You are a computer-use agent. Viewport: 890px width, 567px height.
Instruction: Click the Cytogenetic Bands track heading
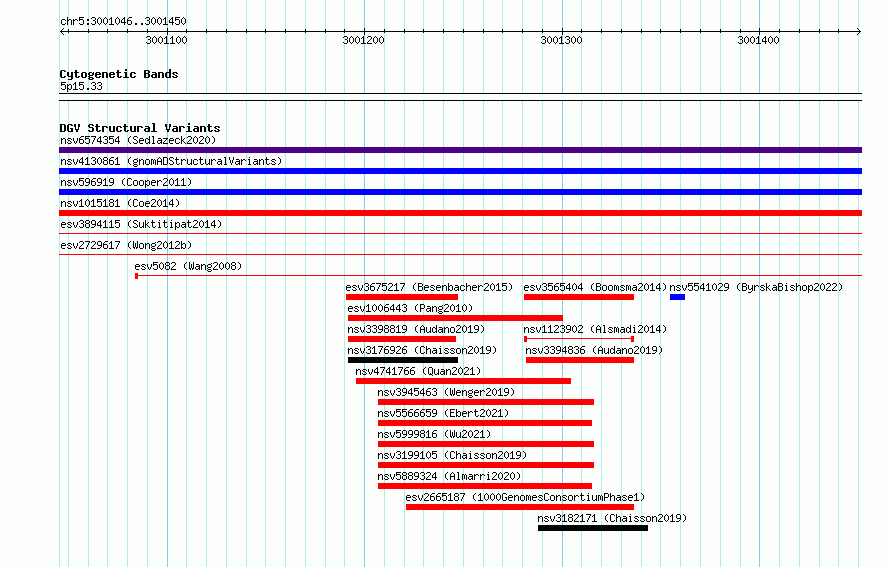coord(119,74)
